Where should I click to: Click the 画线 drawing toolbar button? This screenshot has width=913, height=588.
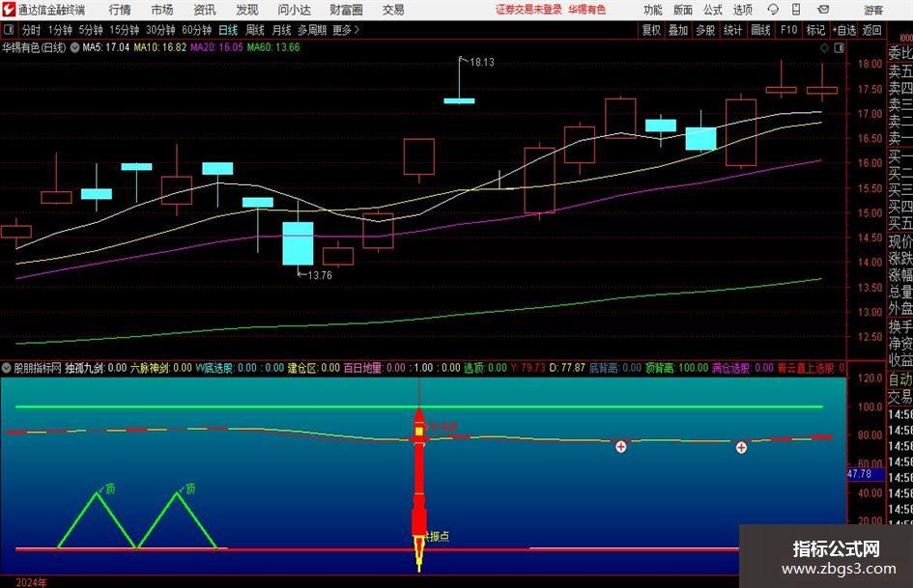coord(760,30)
